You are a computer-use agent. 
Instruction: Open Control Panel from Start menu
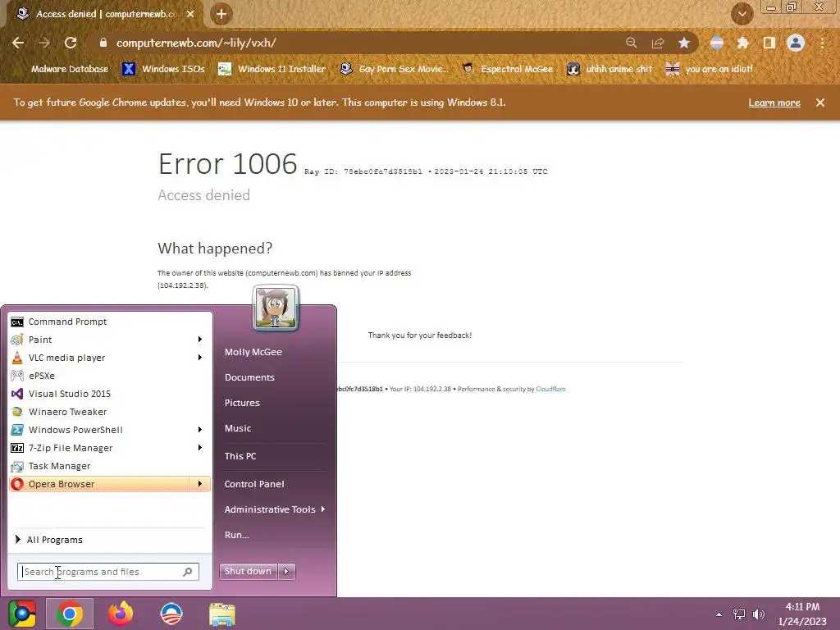click(254, 484)
